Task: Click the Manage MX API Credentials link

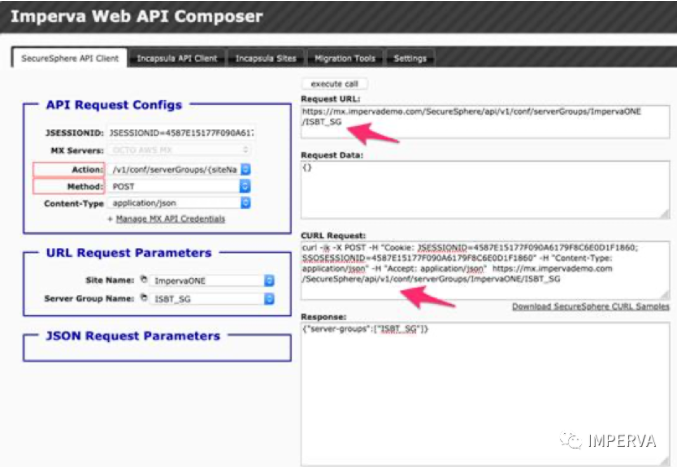Action: coord(169,219)
